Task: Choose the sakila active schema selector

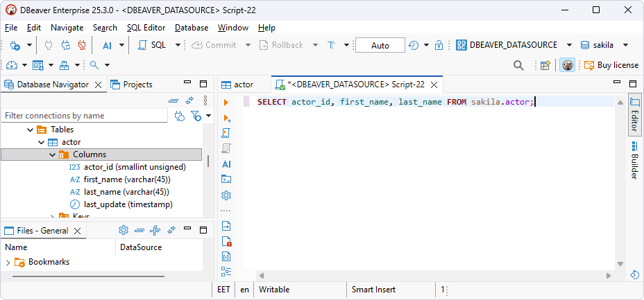Action: point(598,45)
